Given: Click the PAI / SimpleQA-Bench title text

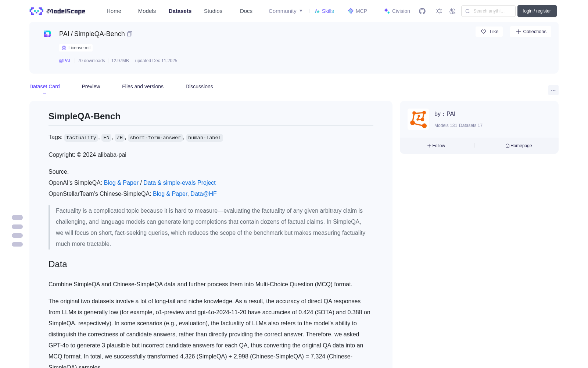Looking at the screenshot, I should click(x=92, y=34).
